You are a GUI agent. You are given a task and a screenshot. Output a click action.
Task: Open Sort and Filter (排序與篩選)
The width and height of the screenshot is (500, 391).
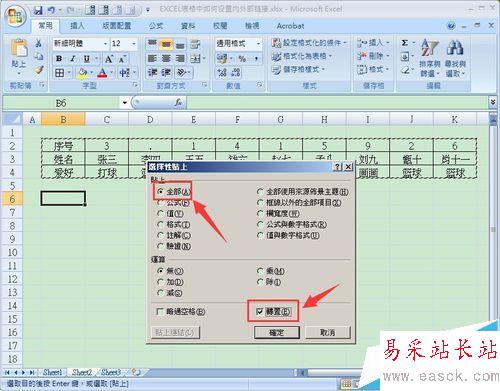429,57
